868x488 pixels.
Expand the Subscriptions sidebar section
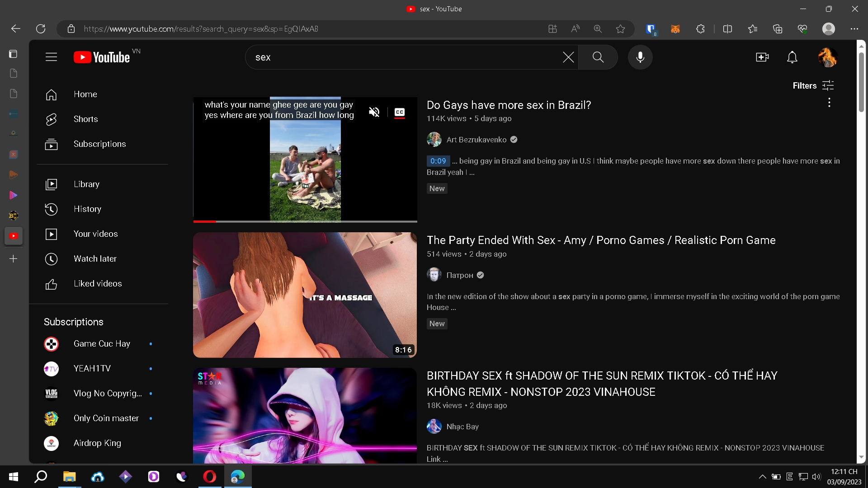(x=73, y=322)
